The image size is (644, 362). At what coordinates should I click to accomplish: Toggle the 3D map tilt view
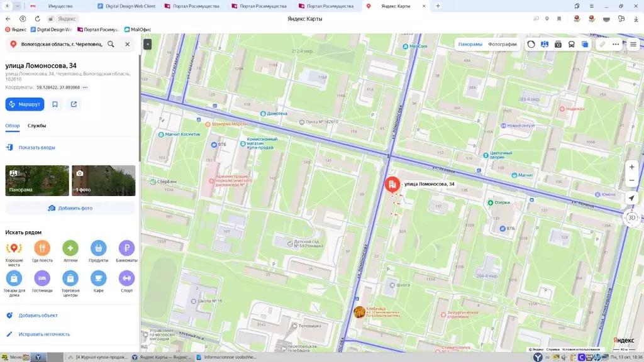pyautogui.click(x=632, y=218)
